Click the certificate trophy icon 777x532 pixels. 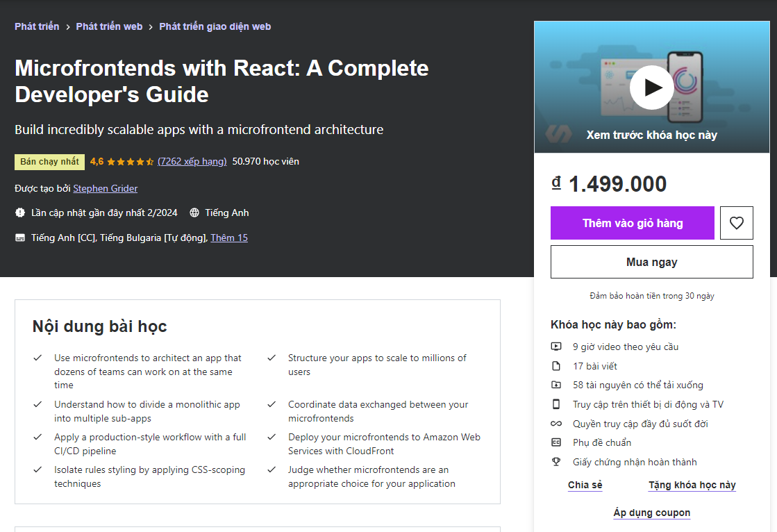point(556,462)
